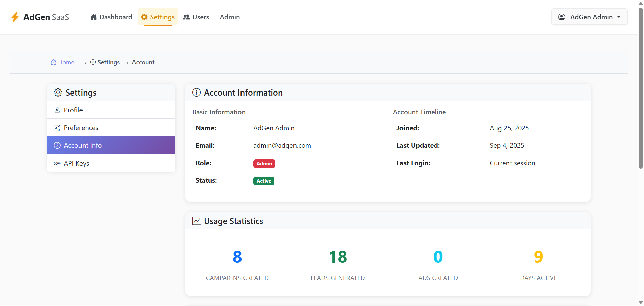Click the Account Timeline subheading
Viewport: 644px width, 306px height.
point(419,112)
